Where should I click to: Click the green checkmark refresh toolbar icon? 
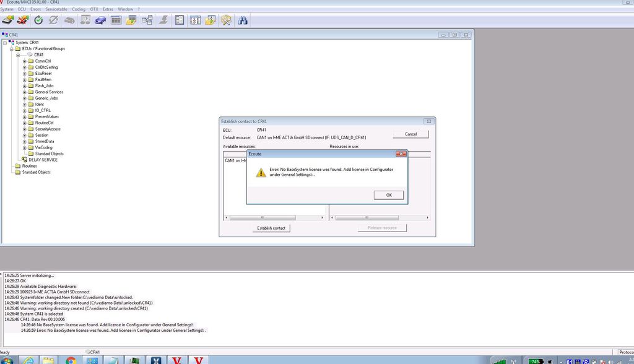38,20
